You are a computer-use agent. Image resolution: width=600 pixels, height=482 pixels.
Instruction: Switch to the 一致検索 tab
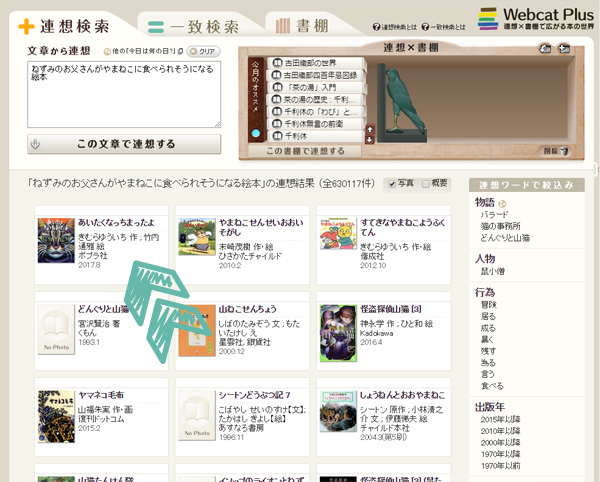click(194, 27)
